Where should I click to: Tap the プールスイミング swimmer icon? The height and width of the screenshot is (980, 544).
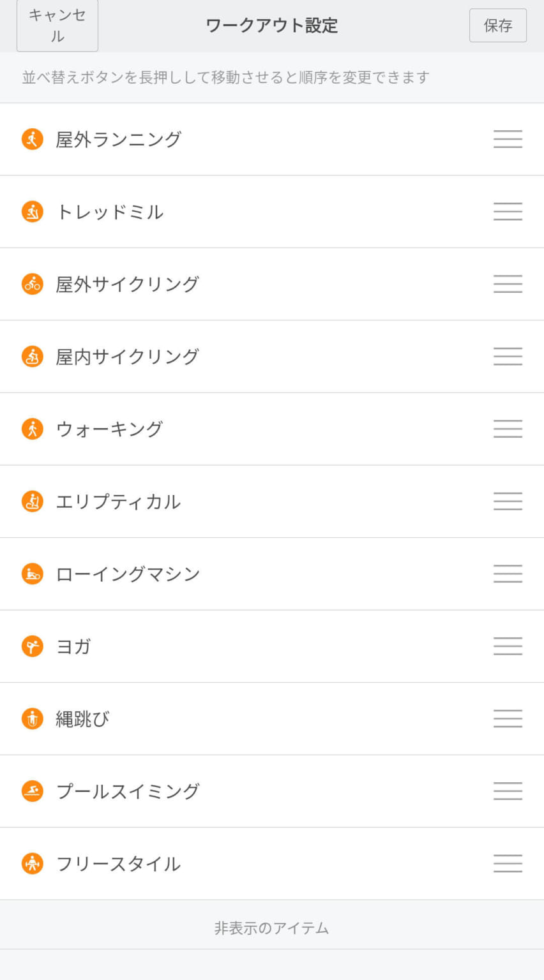pos(33,791)
